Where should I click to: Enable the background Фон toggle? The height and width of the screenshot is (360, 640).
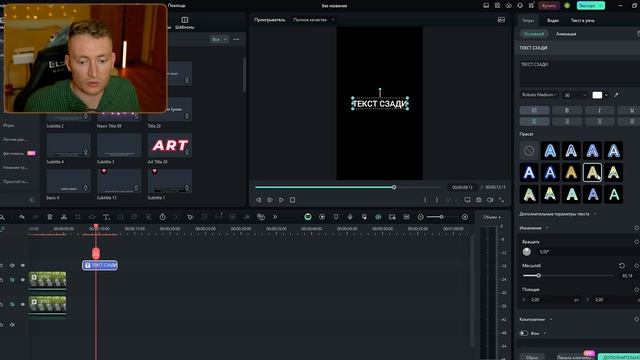524,333
